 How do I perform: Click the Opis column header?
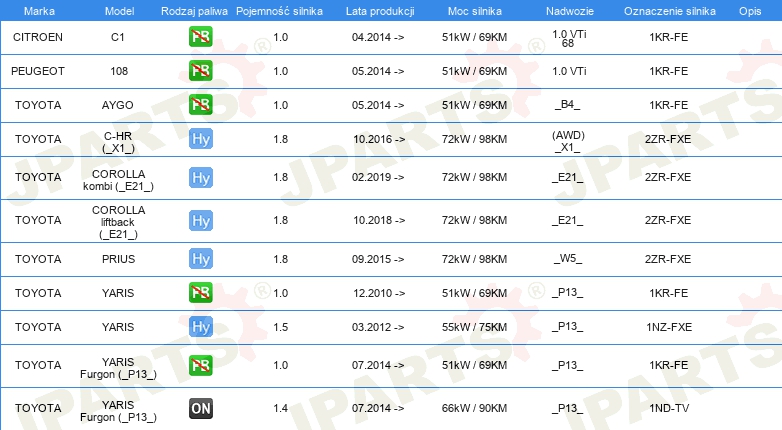[750, 11]
